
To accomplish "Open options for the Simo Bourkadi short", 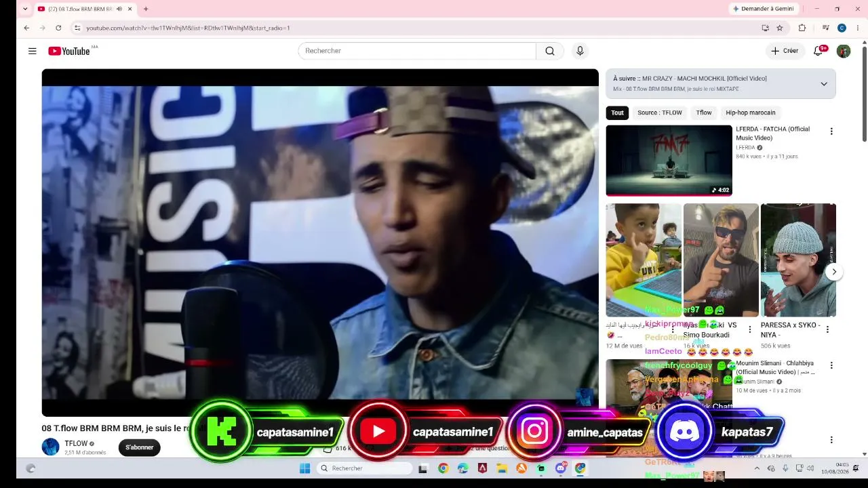I will 750,329.
